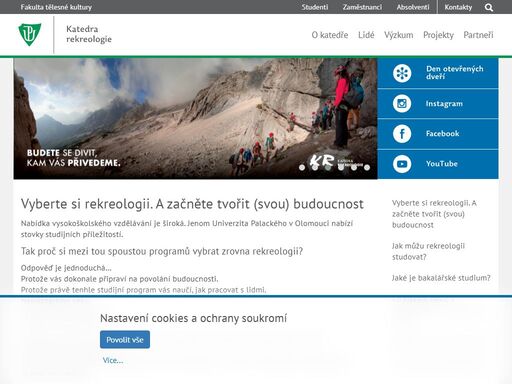
Task: Open the Projekty navigation item
Action: (438, 35)
